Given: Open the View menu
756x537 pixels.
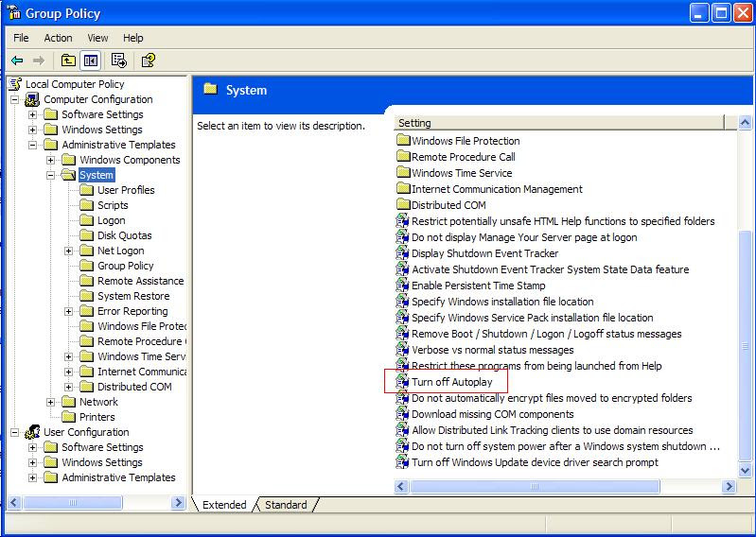Looking at the screenshot, I should (97, 38).
